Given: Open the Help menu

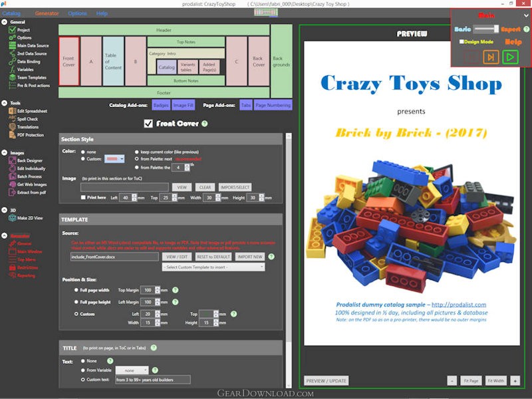Looking at the screenshot, I should pyautogui.click(x=102, y=13).
